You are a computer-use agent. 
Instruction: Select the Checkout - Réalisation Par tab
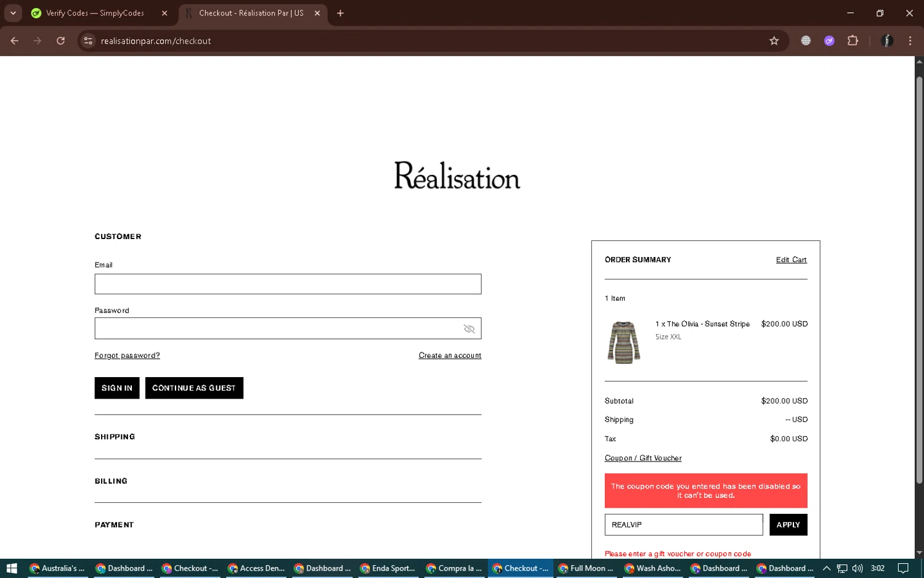(x=251, y=13)
